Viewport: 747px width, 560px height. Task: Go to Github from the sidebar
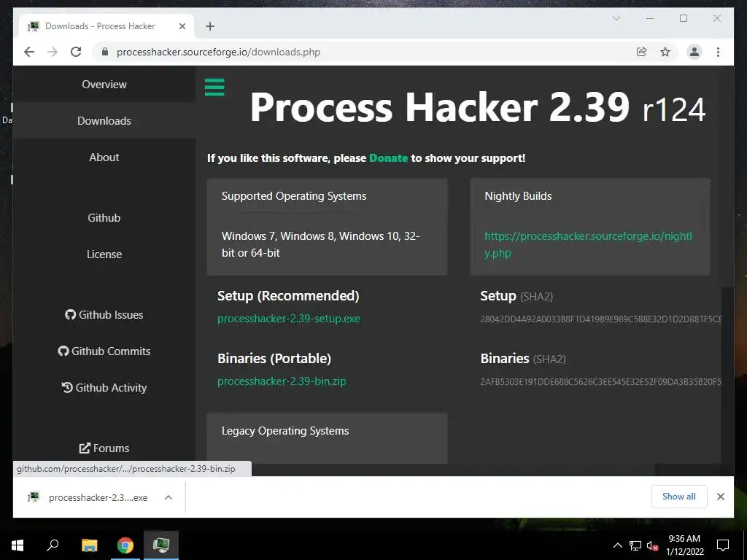(104, 217)
